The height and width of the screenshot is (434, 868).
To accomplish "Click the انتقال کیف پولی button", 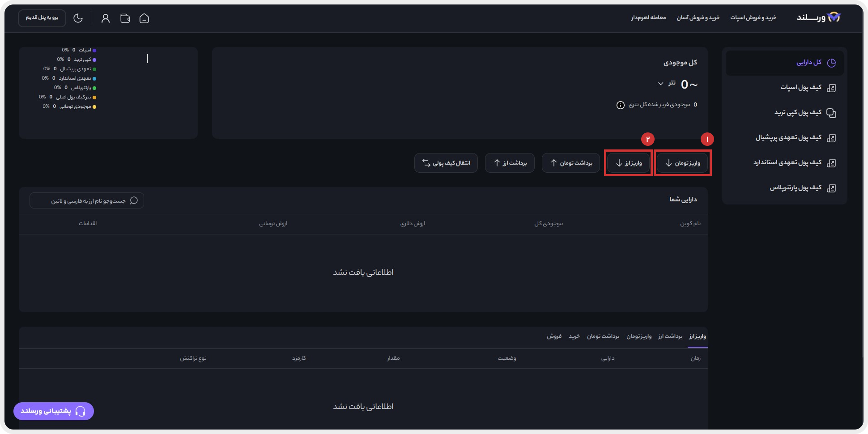I will click(446, 163).
